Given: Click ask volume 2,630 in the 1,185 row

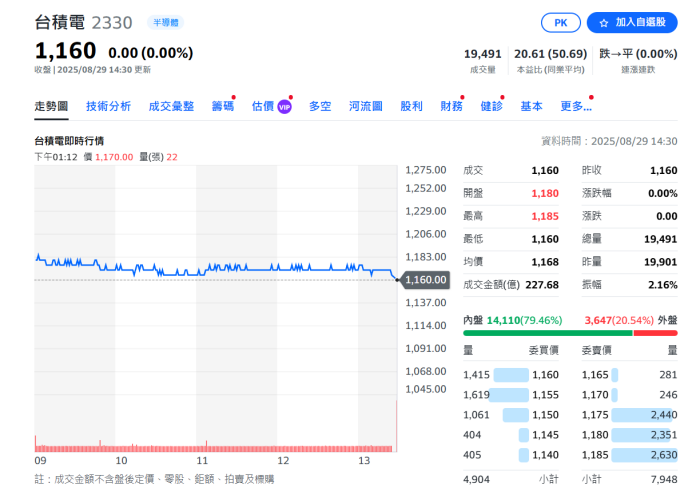Looking at the screenshot, I should click(664, 455).
